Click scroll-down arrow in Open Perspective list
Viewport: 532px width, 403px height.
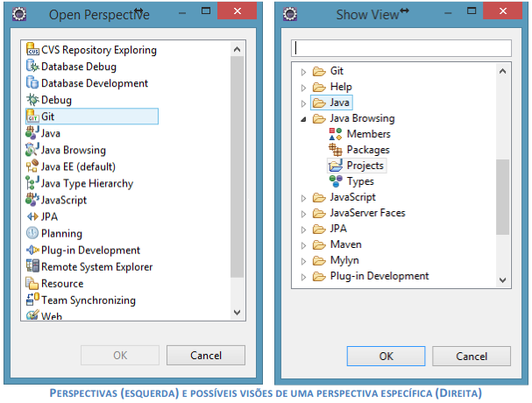[238, 312]
